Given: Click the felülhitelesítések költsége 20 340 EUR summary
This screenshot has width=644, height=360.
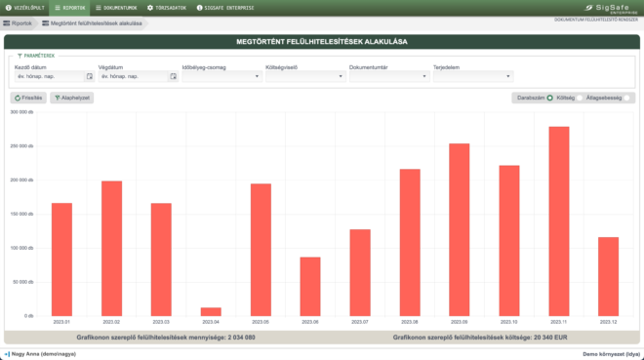Looking at the screenshot, I should [480, 338].
